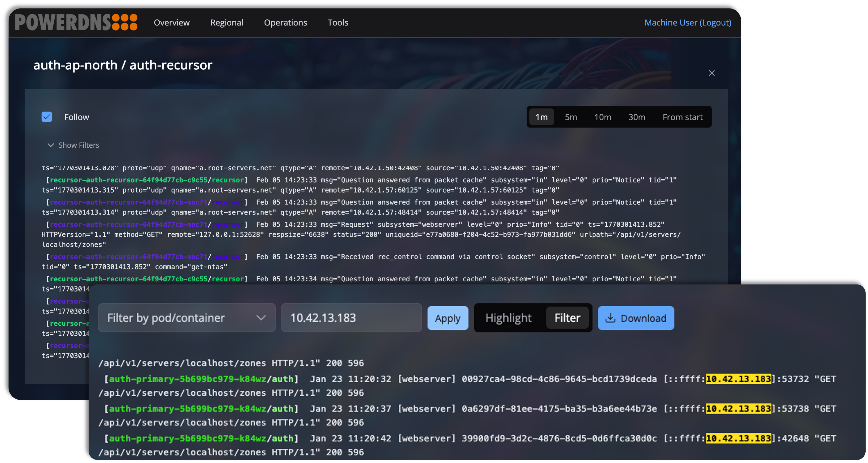The width and height of the screenshot is (868, 463).
Task: Uncheck the Follow checkbox
Action: click(x=47, y=117)
